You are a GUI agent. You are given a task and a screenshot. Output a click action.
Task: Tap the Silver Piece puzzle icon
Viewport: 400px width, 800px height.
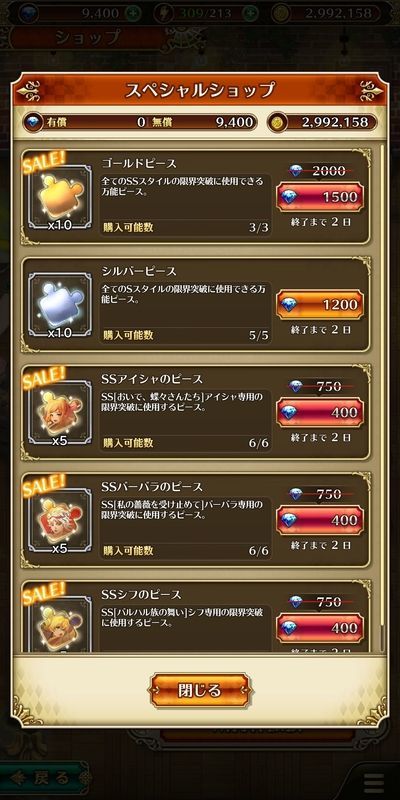coord(60,305)
